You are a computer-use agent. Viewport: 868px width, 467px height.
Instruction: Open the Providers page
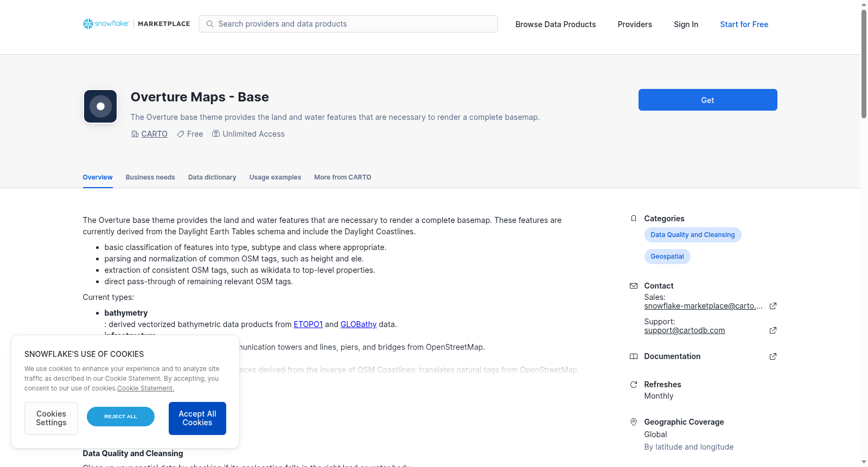point(635,24)
